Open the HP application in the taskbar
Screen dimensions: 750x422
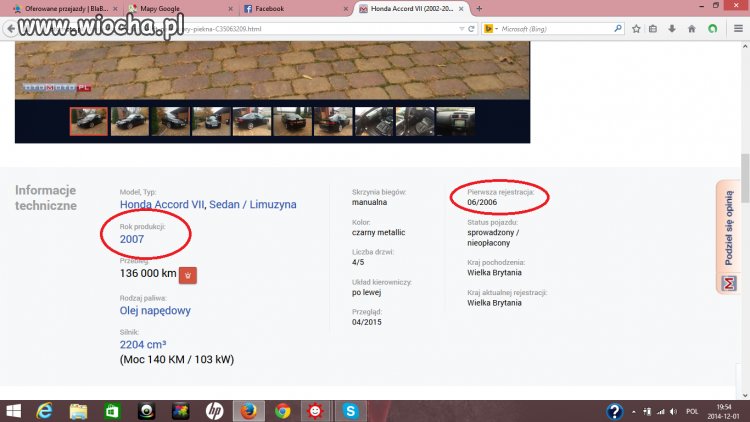pos(214,411)
